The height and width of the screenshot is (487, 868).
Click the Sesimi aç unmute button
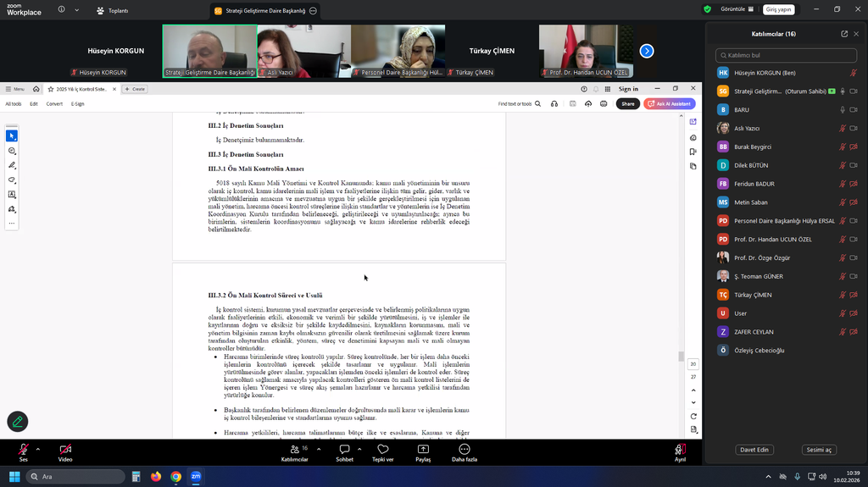[819, 450]
